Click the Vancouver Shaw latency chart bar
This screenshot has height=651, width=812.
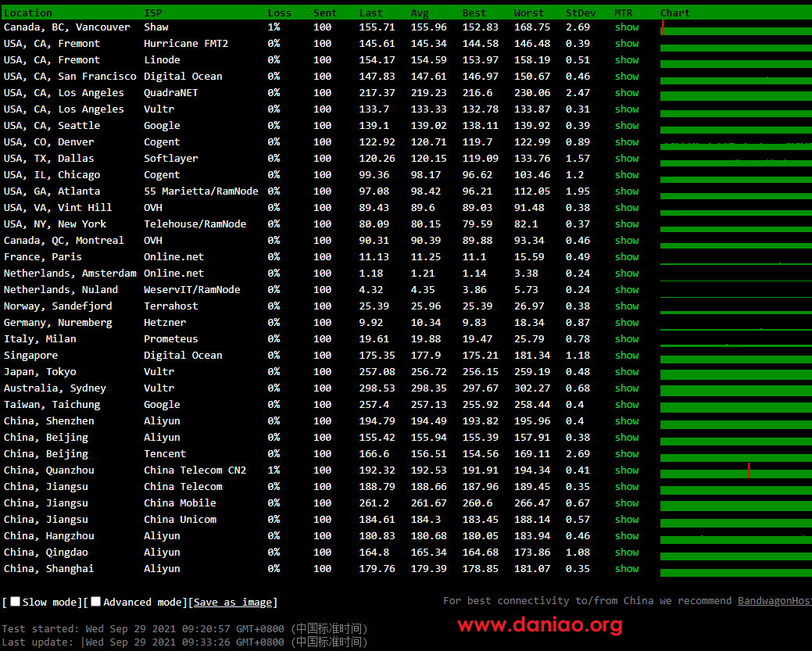click(736, 30)
